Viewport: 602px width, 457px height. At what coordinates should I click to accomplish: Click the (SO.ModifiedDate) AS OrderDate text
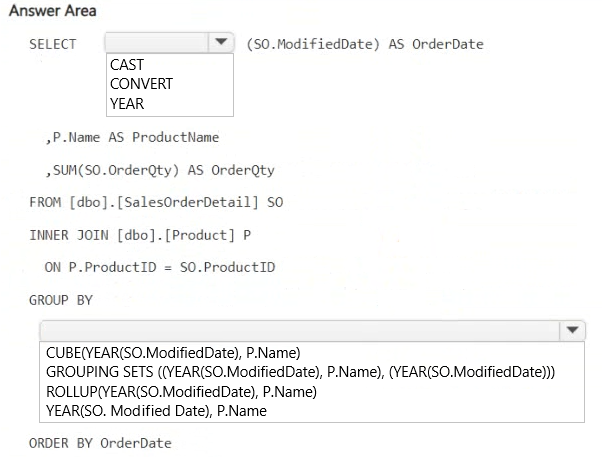click(365, 44)
